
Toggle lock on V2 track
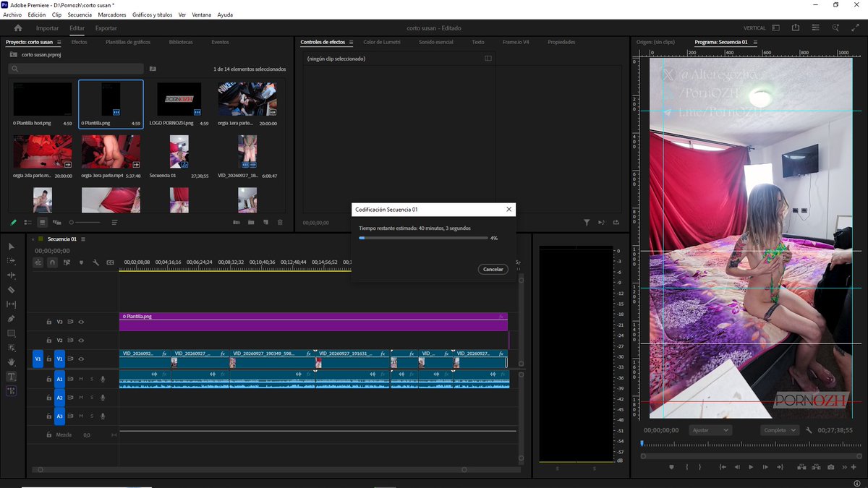[48, 340]
